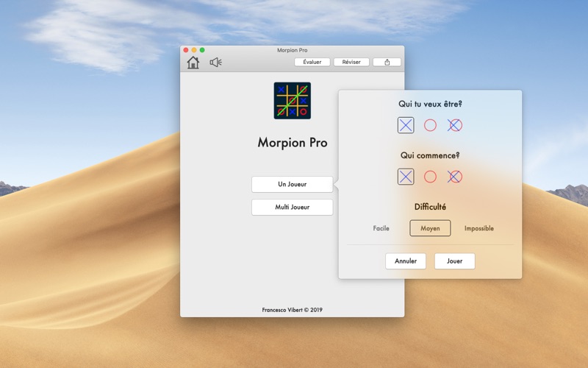Maximize the Morpion Pro window
The width and height of the screenshot is (588, 368).
[202, 50]
